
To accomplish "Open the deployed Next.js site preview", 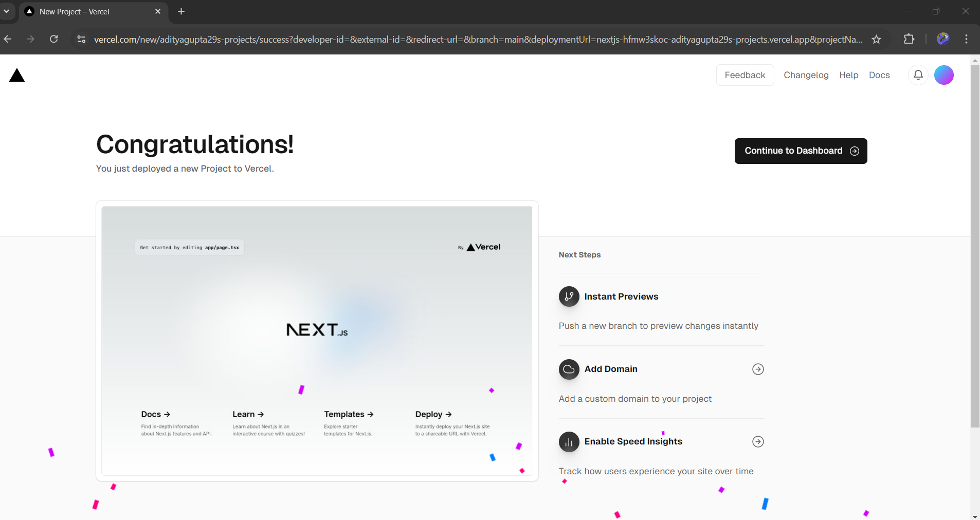I will tap(317, 340).
